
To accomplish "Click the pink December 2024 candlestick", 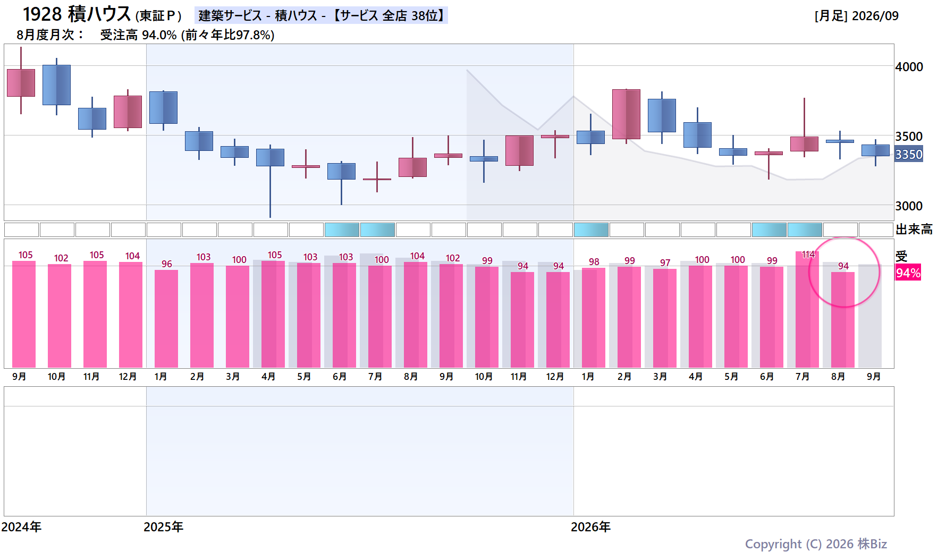I will (x=128, y=112).
